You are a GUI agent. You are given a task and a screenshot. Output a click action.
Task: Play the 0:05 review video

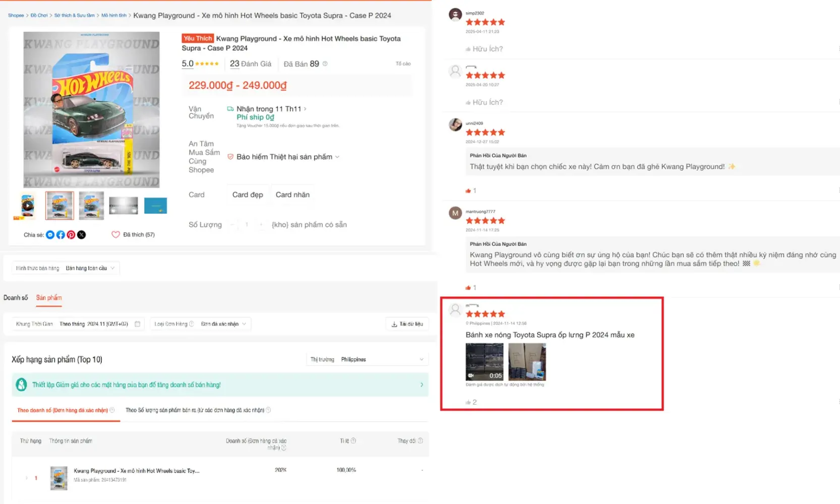[x=485, y=362]
